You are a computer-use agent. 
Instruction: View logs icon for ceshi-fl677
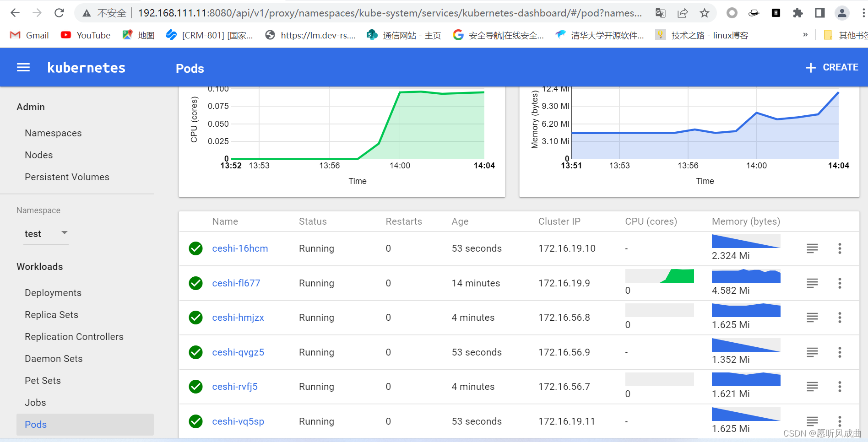[x=812, y=283]
